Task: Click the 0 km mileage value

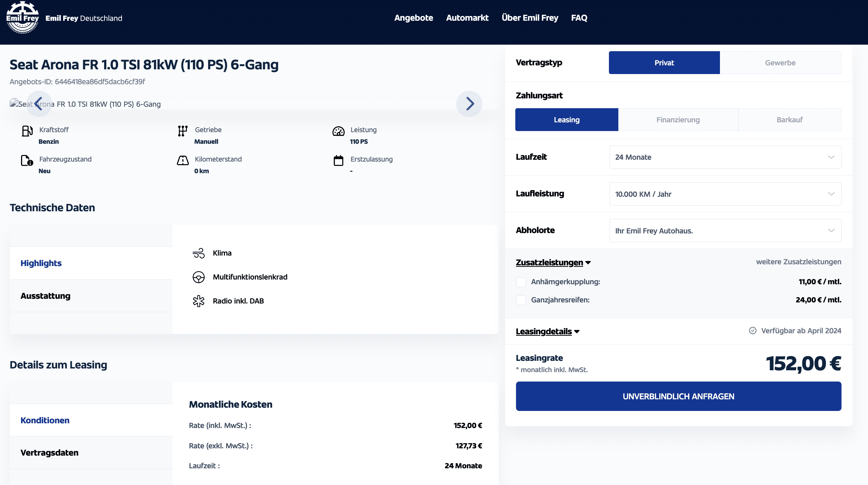Action: [201, 171]
